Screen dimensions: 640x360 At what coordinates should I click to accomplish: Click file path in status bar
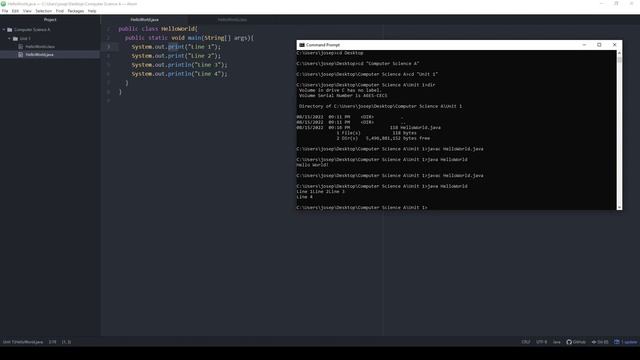tap(23, 342)
